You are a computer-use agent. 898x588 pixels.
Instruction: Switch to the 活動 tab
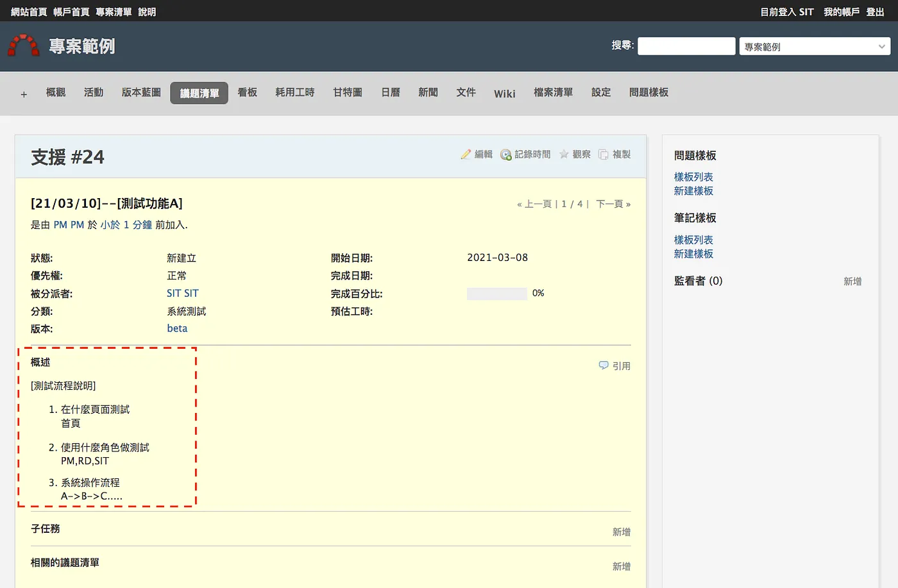pos(94,92)
